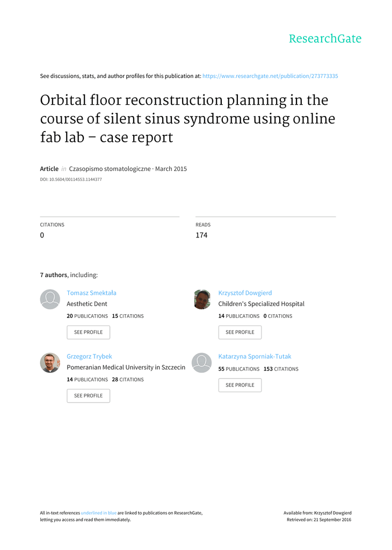392x550 pixels.
Task: Open Katarzyna Sporniak-Tutak's author name link
Action: (x=255, y=356)
